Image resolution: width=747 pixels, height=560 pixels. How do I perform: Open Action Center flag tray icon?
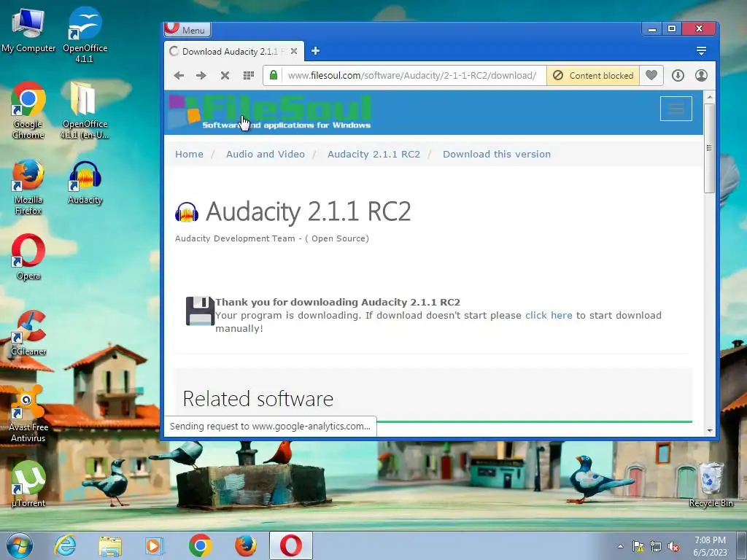(x=638, y=546)
